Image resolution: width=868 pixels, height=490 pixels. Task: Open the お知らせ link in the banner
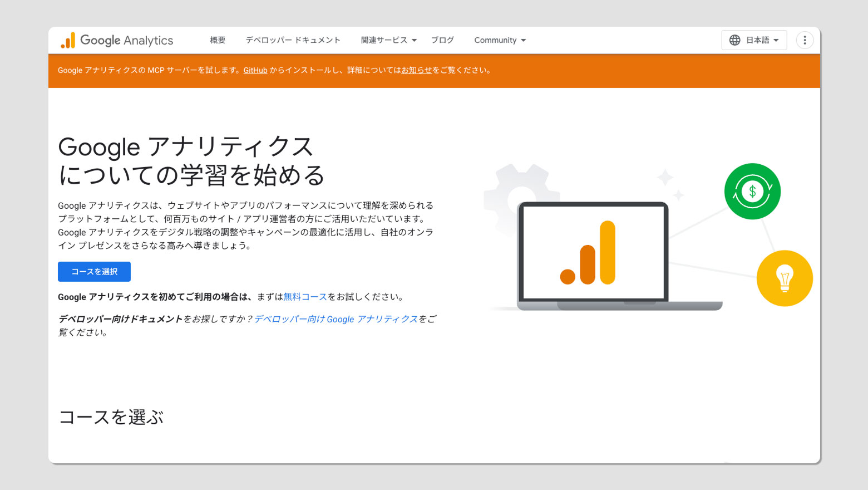pyautogui.click(x=416, y=70)
